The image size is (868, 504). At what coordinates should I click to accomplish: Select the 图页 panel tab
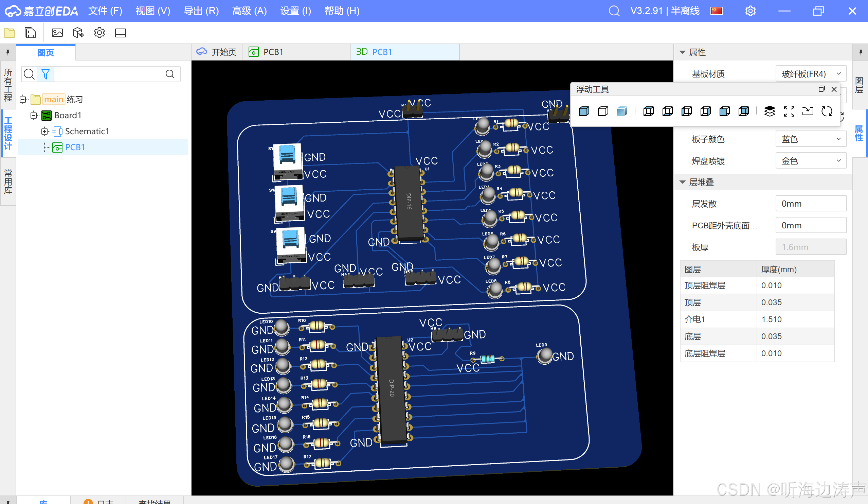(x=46, y=52)
